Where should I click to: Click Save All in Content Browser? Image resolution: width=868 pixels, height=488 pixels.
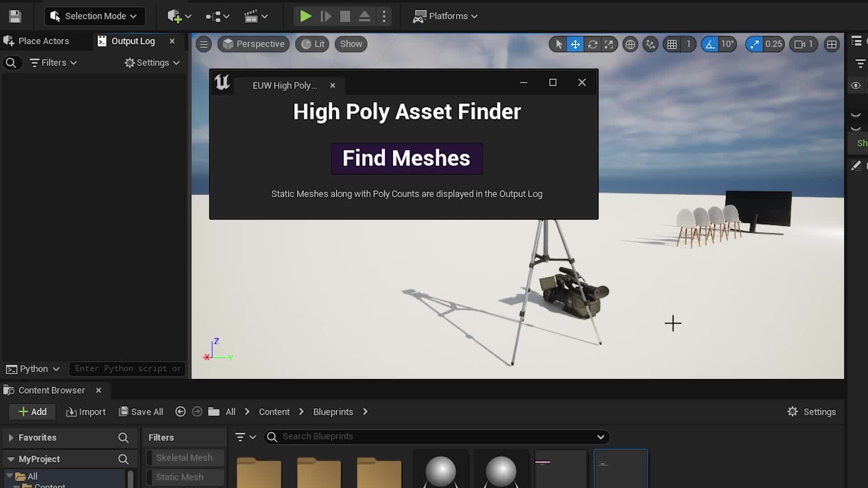(141, 412)
